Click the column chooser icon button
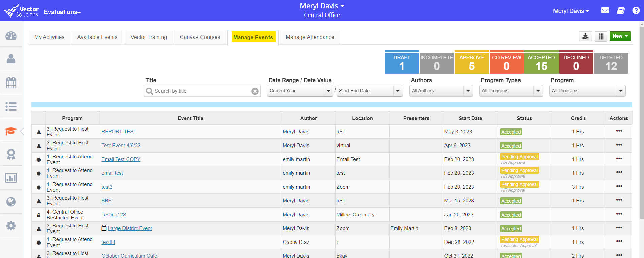The height and width of the screenshot is (258, 644). [601, 36]
